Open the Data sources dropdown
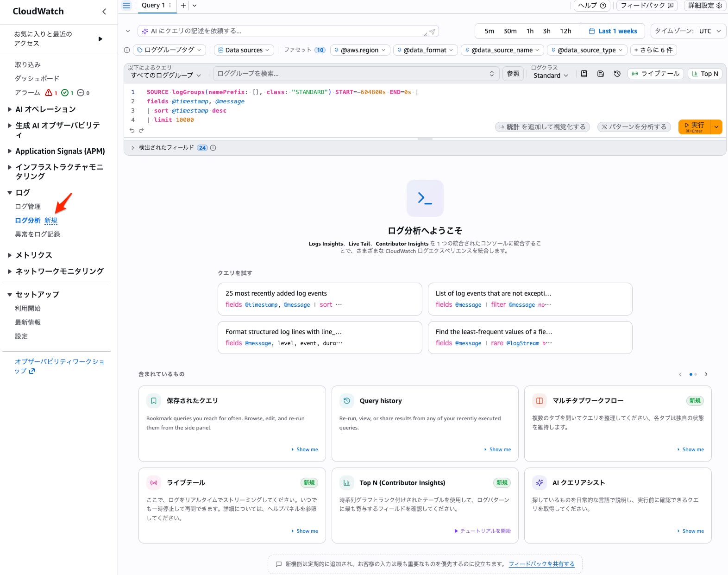 244,50
